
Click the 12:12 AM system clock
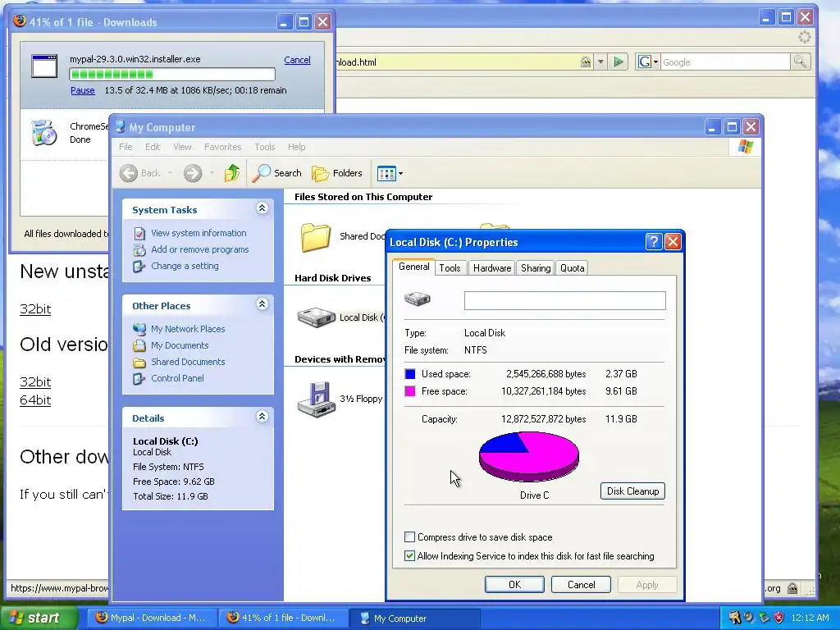point(810,619)
